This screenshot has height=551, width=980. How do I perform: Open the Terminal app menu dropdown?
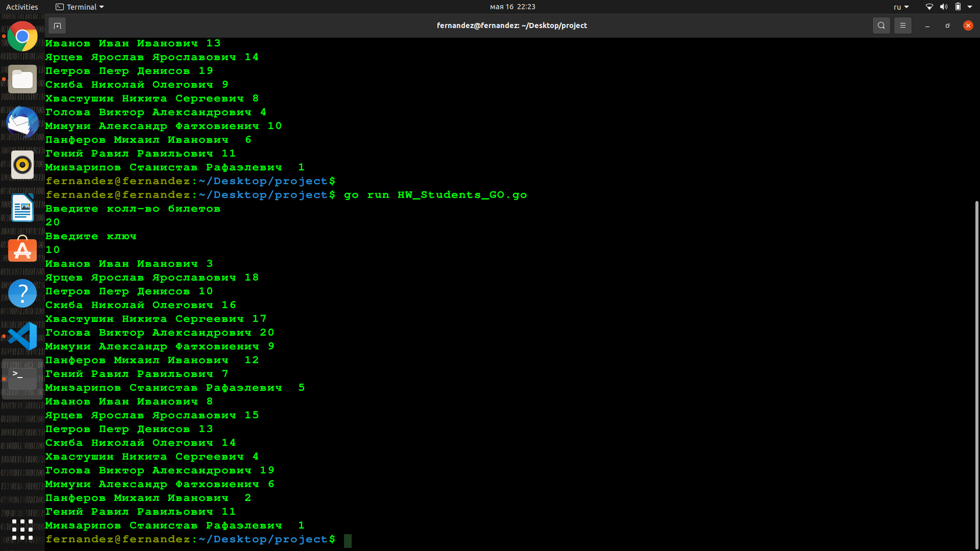tap(79, 7)
